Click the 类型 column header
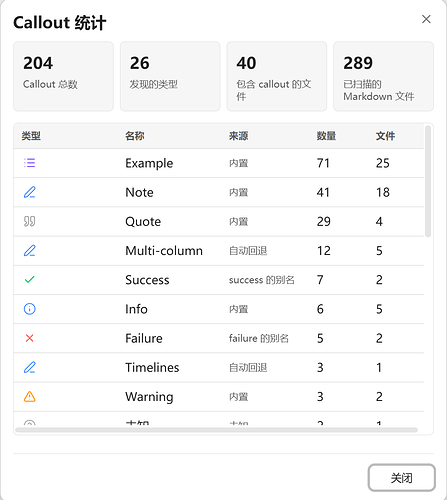Image resolution: width=447 pixels, height=500 pixels. [x=31, y=136]
